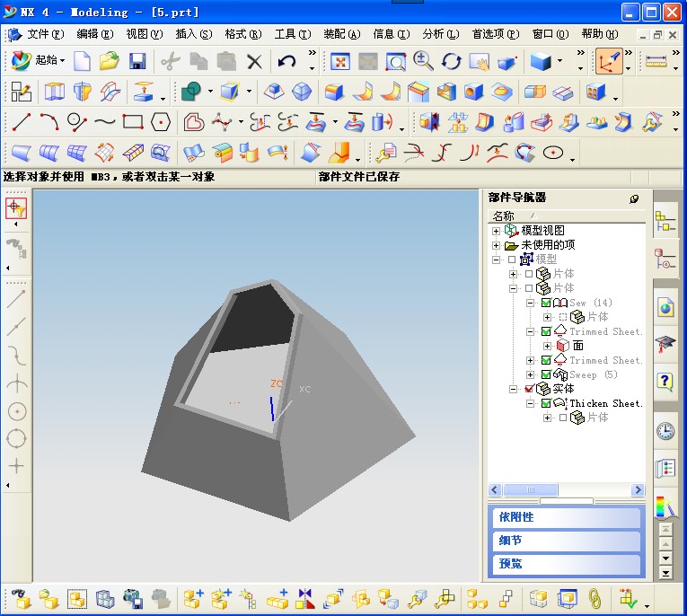Expand the 依附性 panel bar

pyautogui.click(x=567, y=517)
